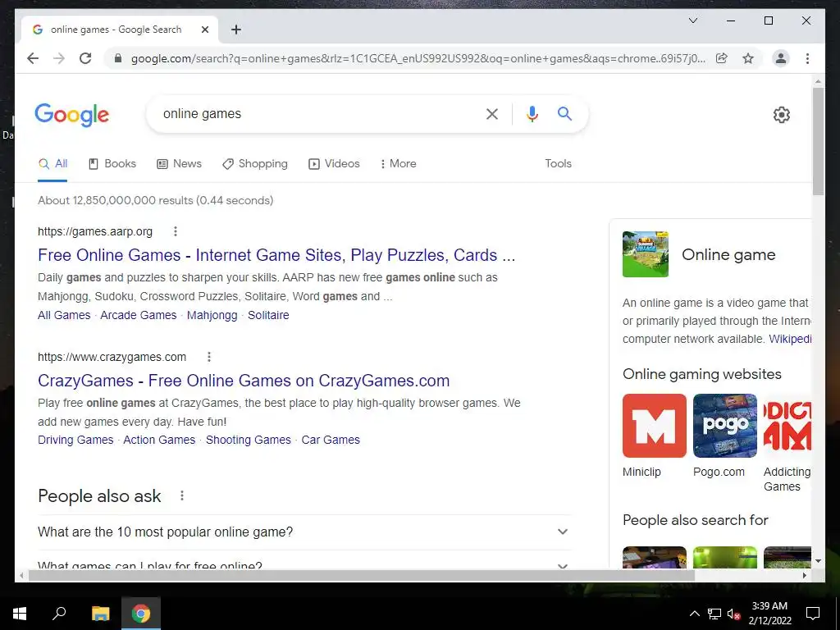Open options for games.aarp.org result
The height and width of the screenshot is (630, 840).
pos(176,231)
